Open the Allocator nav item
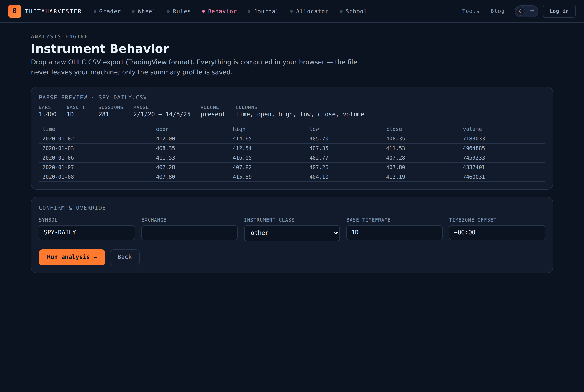 [x=309, y=11]
